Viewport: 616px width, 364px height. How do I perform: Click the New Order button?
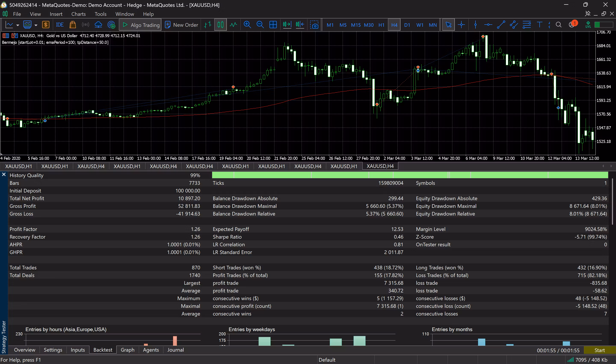pos(181,25)
